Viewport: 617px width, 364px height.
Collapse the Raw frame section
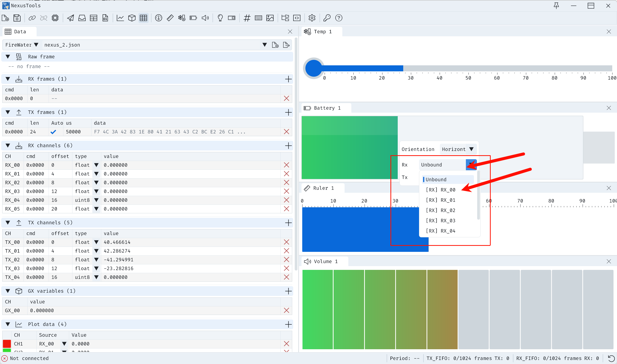[x=8, y=57]
